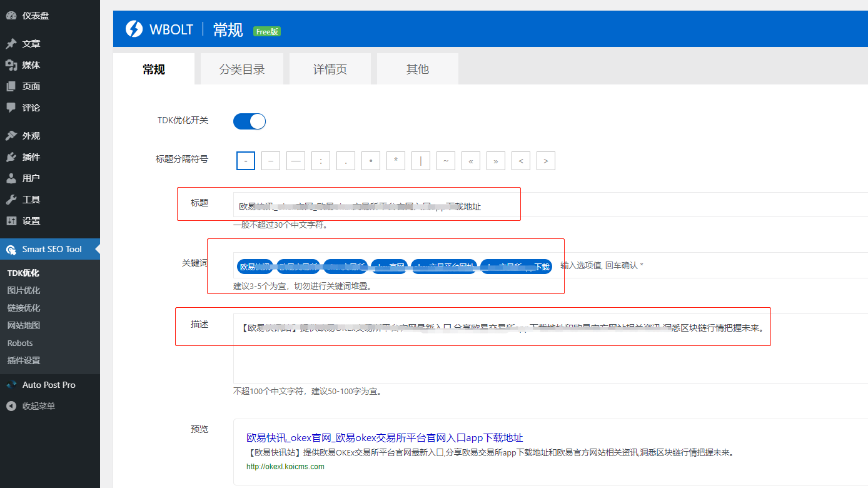The height and width of the screenshot is (488, 868).
Task: Click the green preview URL okexl.koicms.com
Action: click(x=286, y=467)
